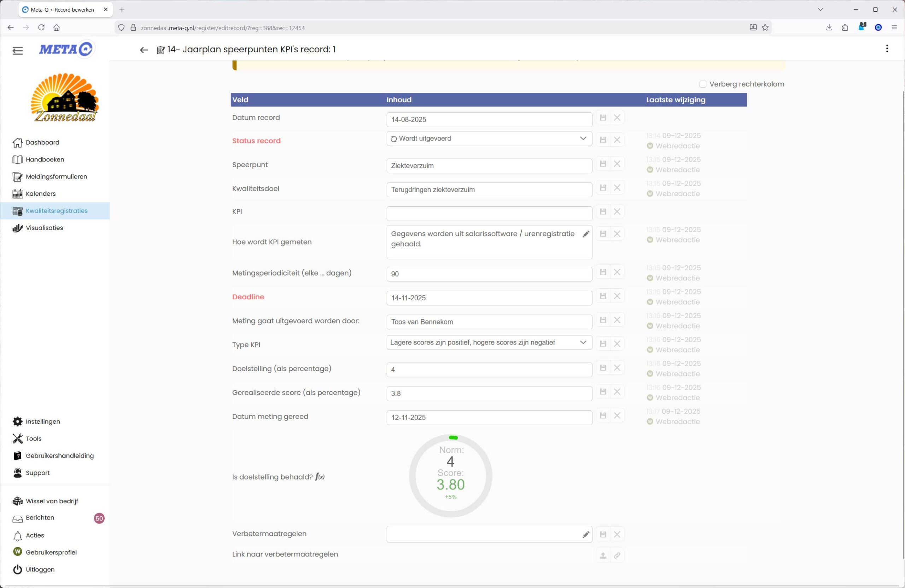Viewport: 905px width, 588px height.
Task: Click into the empty KPI input field
Action: tap(489, 214)
